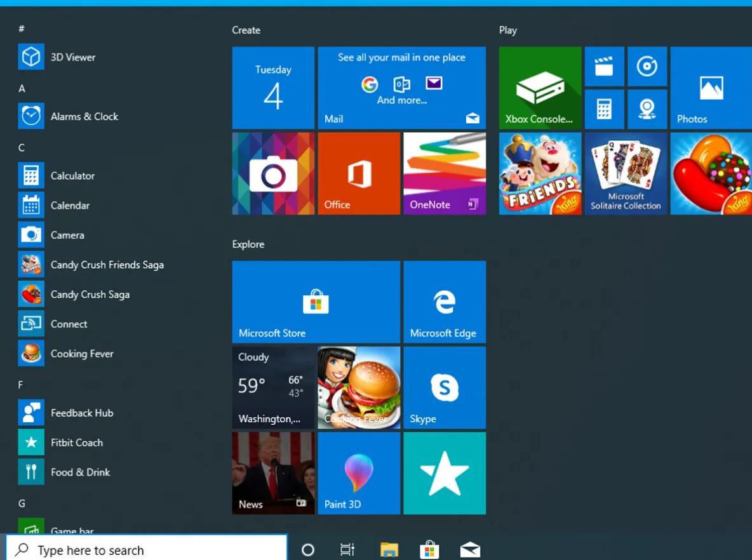
Task: Open Task View on the taskbar
Action: [347, 549]
